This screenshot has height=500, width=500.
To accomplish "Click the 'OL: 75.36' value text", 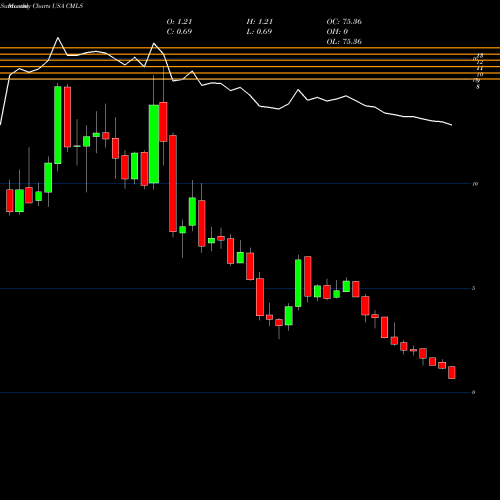I will click(344, 42).
